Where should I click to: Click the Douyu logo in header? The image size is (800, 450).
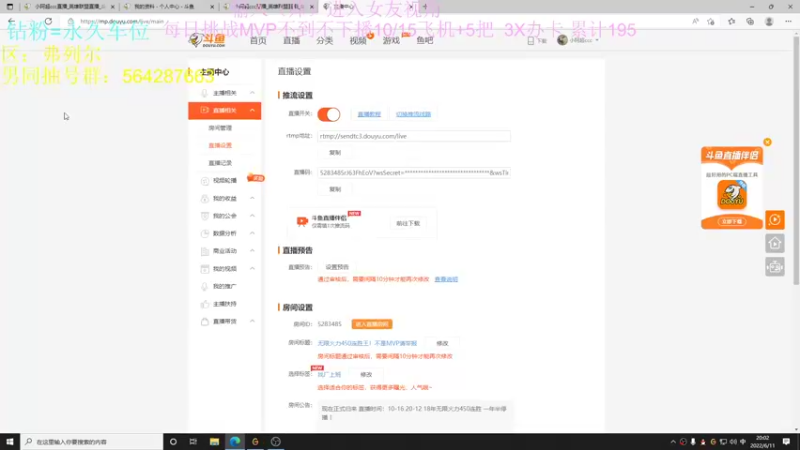207,40
